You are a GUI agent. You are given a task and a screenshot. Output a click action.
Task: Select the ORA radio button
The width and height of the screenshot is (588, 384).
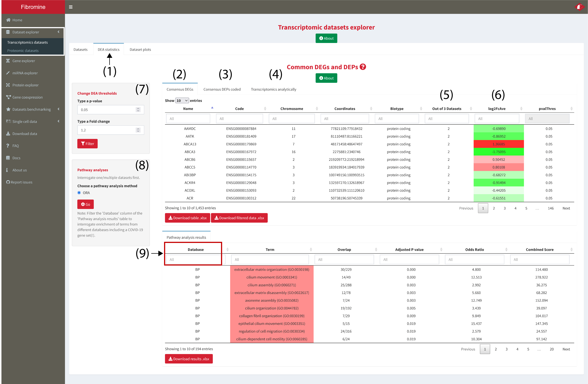coord(79,193)
